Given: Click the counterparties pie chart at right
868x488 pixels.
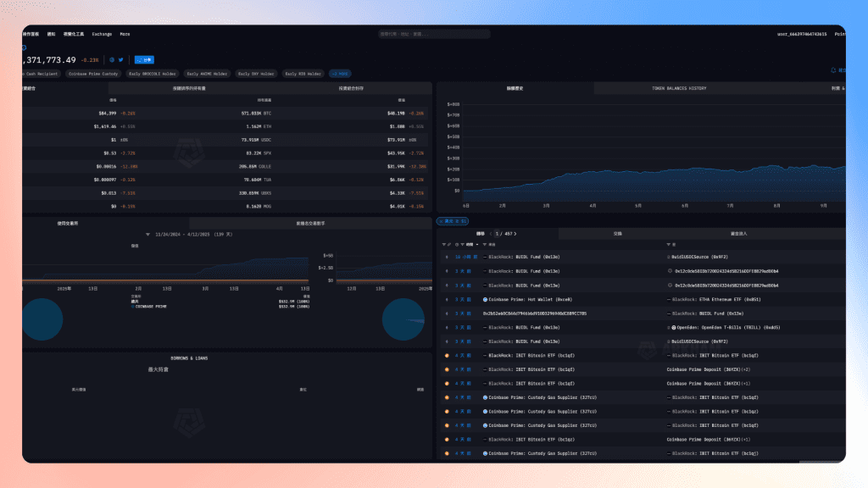Looking at the screenshot, I should [x=403, y=319].
